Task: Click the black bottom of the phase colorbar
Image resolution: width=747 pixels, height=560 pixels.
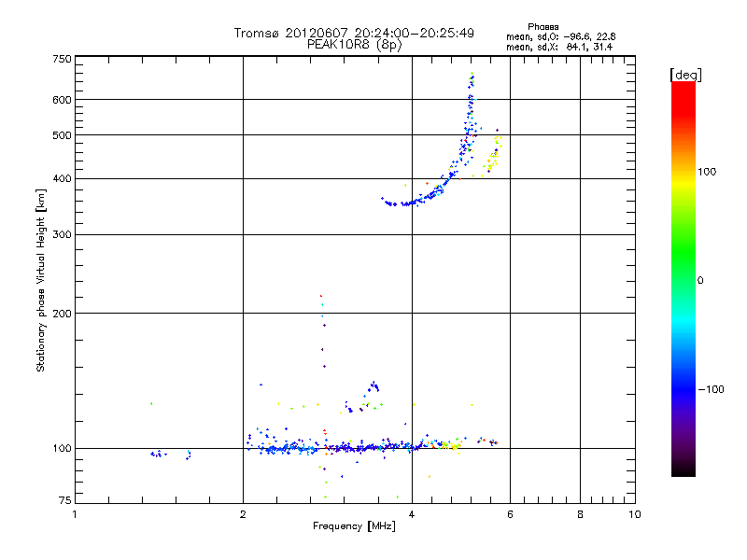Action: tap(684, 469)
